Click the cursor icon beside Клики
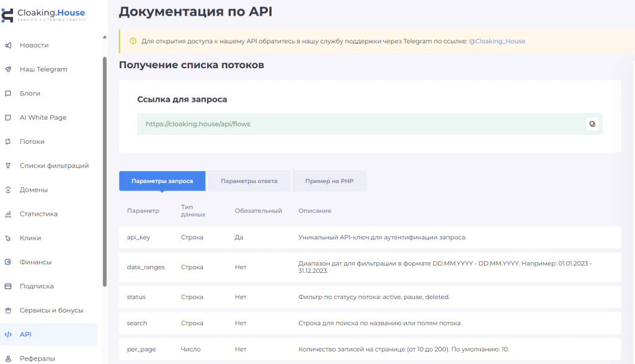635x364 pixels. click(8, 238)
